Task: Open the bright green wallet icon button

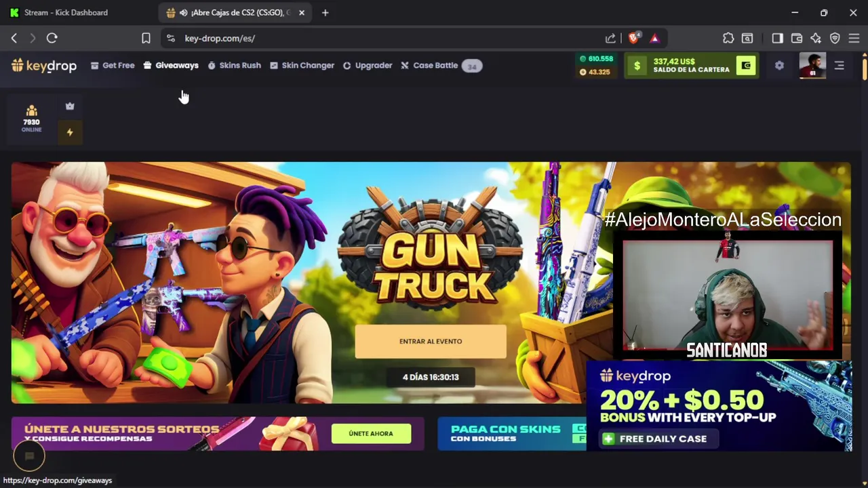Action: click(x=746, y=66)
